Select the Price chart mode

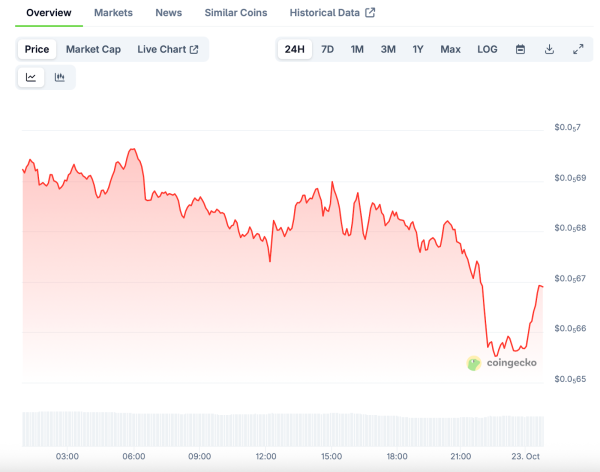tap(37, 49)
